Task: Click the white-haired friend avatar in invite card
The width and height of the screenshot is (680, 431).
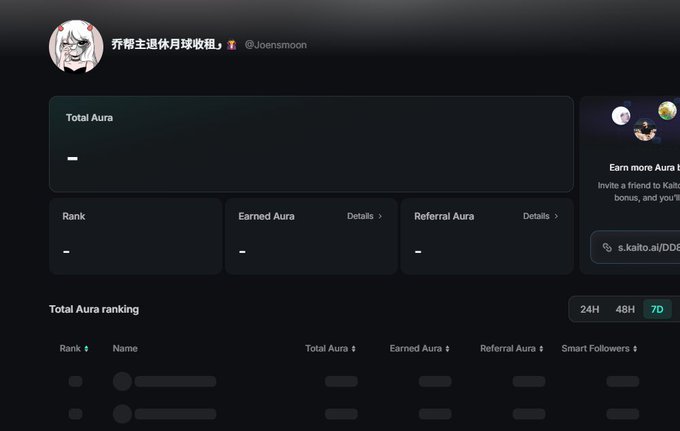Action: (621, 116)
